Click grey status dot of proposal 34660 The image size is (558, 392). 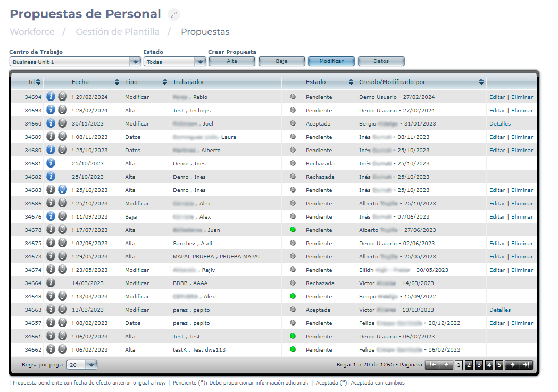[x=293, y=123]
